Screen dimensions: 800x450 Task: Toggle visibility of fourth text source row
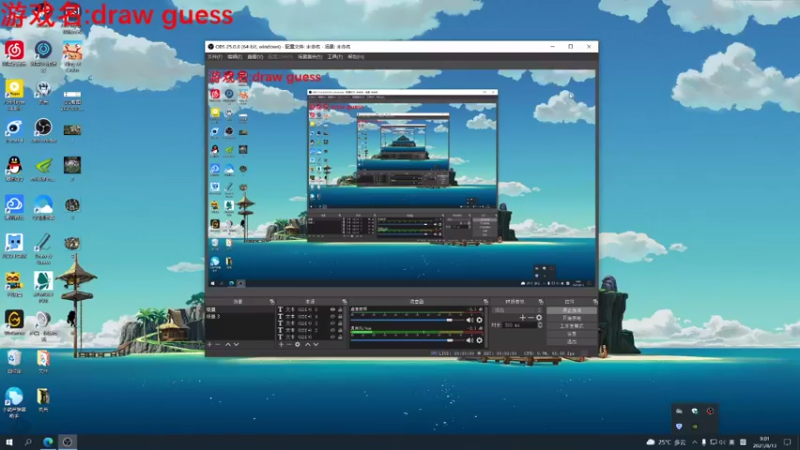click(333, 330)
